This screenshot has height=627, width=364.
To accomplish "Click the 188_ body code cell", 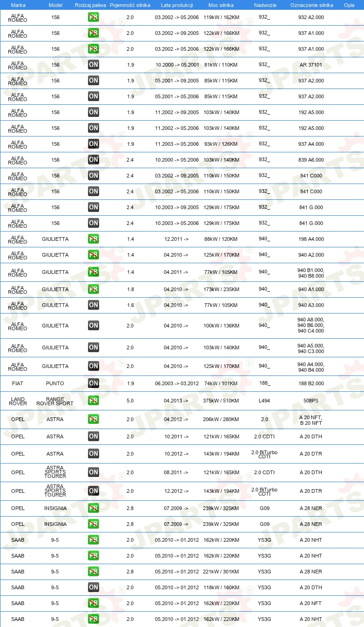I will 264,383.
